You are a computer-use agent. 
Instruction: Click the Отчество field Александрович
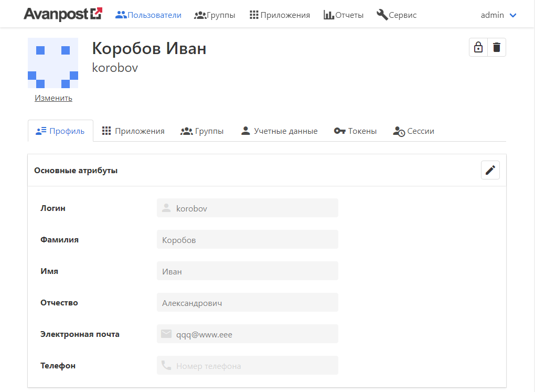pyautogui.click(x=248, y=302)
